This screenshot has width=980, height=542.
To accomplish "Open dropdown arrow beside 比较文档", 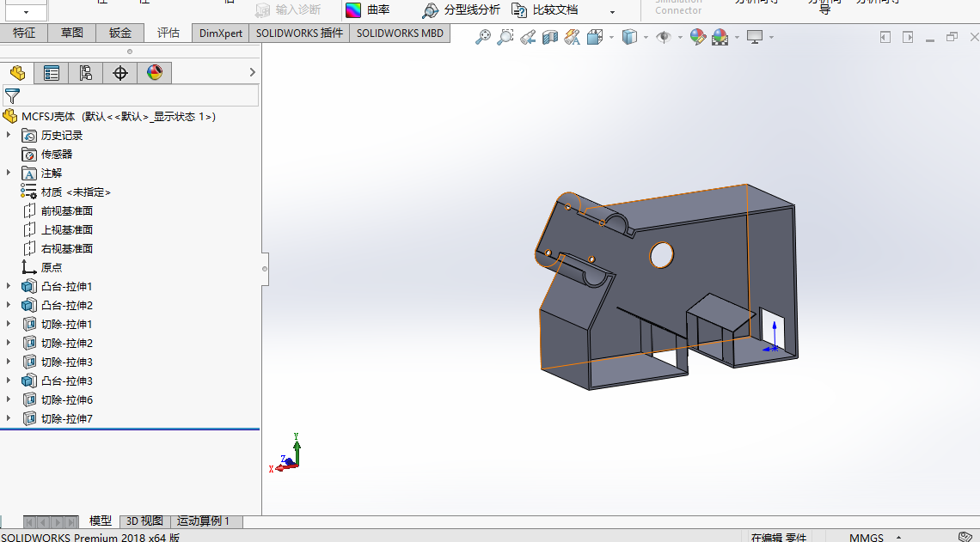I will 612,12.
